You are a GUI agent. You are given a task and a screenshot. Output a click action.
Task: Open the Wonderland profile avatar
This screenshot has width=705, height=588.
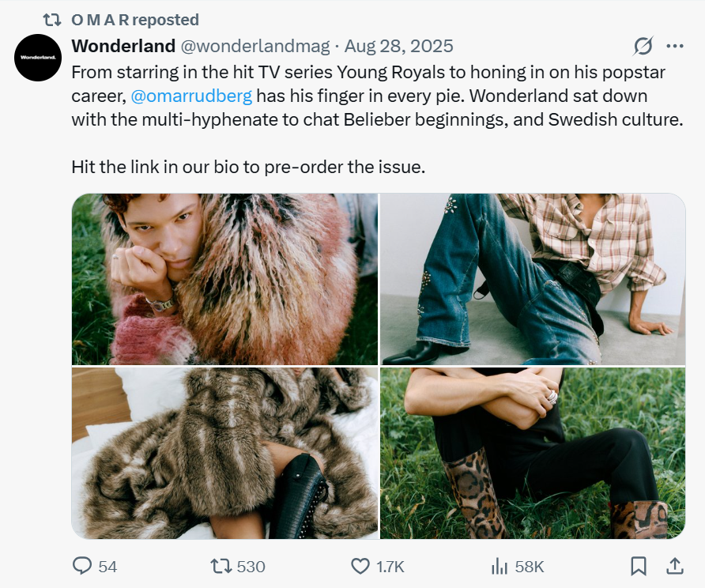(38, 58)
